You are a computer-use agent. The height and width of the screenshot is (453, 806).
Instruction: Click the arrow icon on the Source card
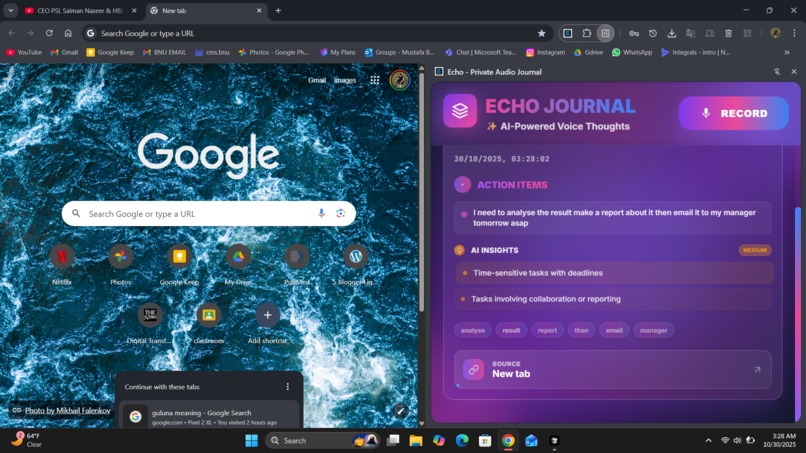point(757,369)
